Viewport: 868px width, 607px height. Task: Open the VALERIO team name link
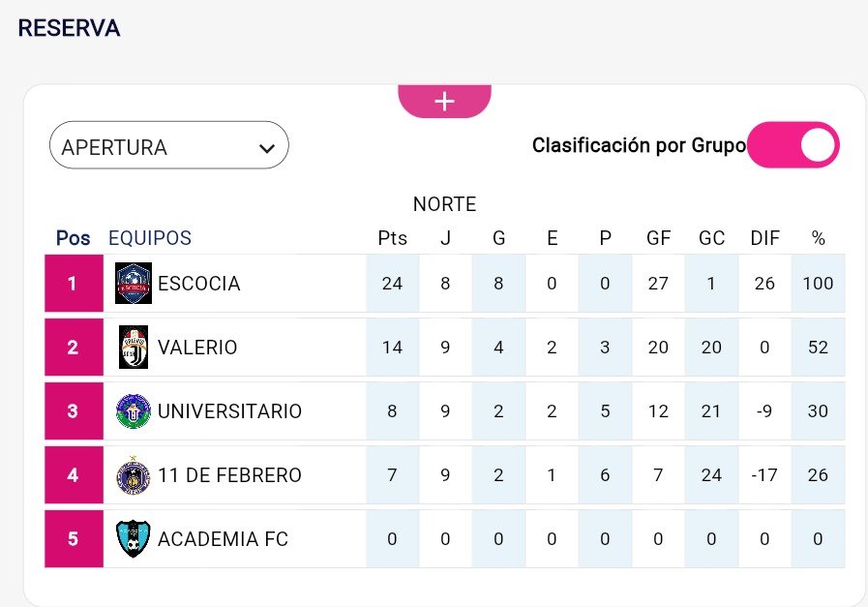point(197,348)
